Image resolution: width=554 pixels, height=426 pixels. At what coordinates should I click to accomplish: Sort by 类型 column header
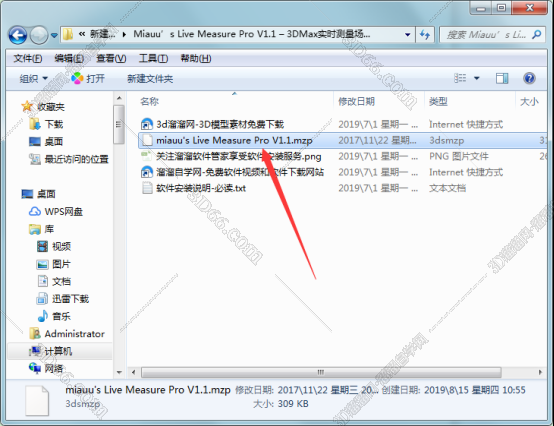tap(438, 102)
